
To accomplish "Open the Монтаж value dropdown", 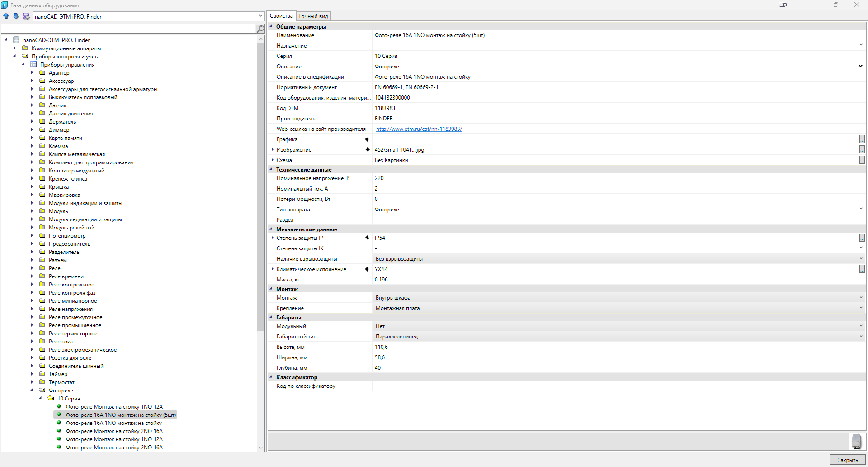I will (x=861, y=298).
